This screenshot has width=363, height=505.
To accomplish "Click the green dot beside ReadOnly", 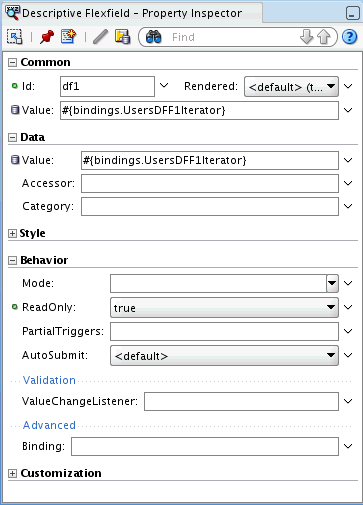I will (14, 306).
